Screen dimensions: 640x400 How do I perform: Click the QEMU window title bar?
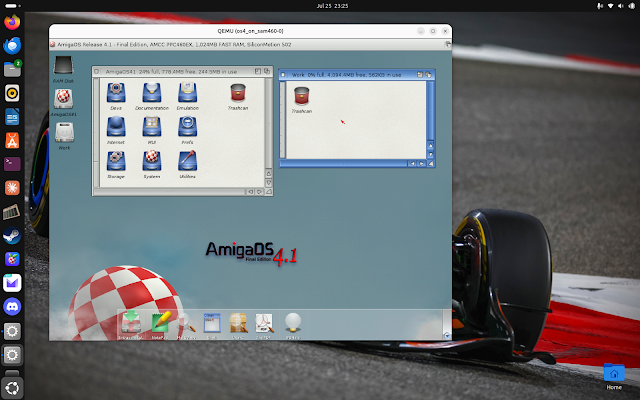tap(250, 31)
